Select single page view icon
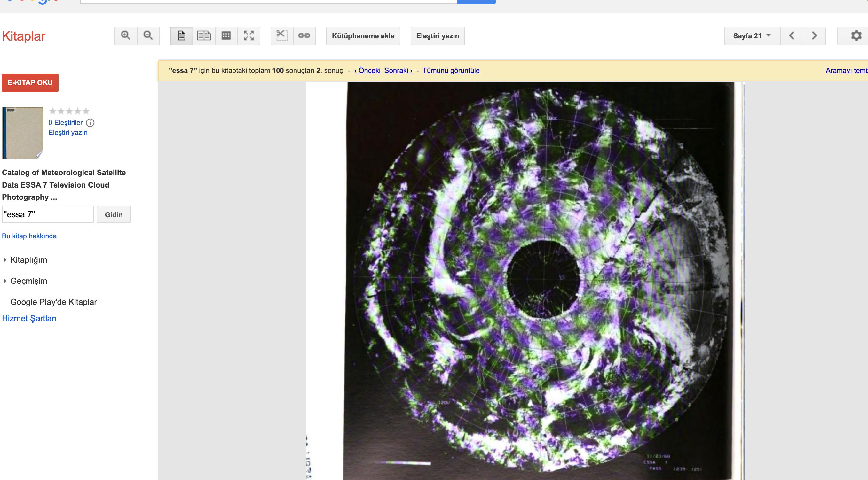Image resolution: width=868 pixels, height=480 pixels. click(182, 36)
